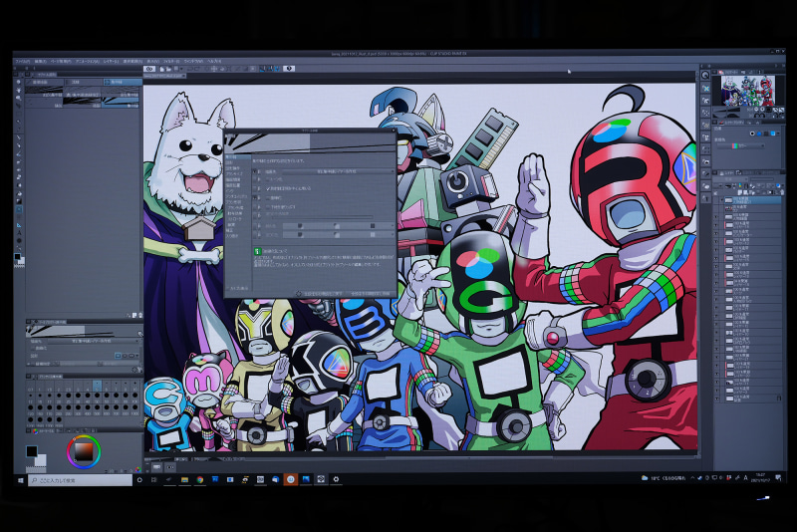Select the highlighted Figure tool in tool palette
This screenshot has width=797, height=532.
click(x=19, y=209)
